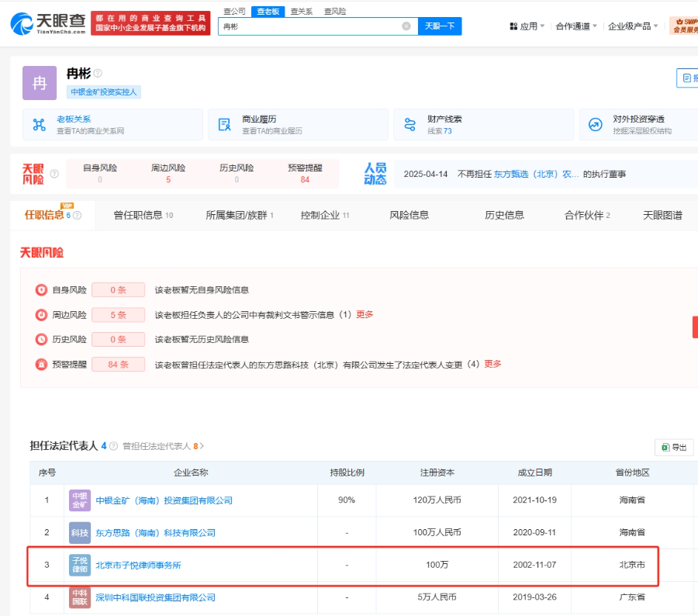Screen dimensions: 698x616
Task: Click the 自身风险 red clock icon
Action: pyautogui.click(x=41, y=290)
